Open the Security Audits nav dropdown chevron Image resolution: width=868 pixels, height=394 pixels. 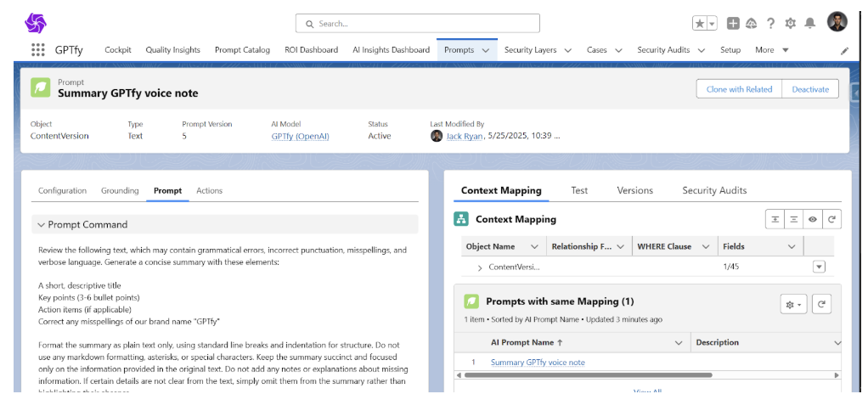(701, 50)
